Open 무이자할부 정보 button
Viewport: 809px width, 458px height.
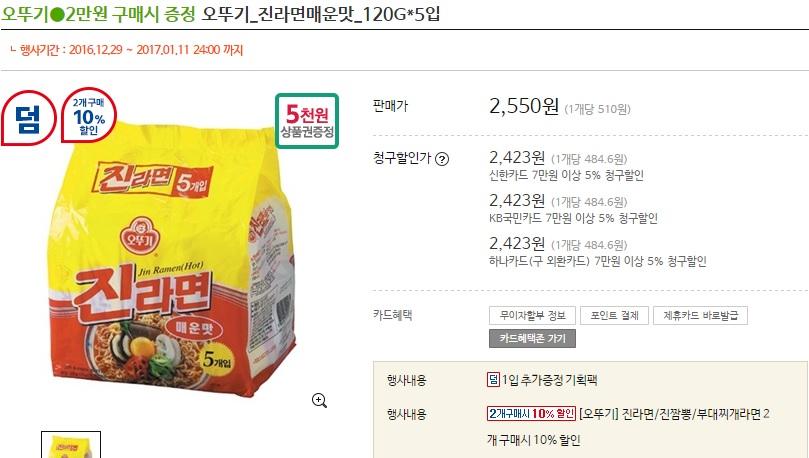tap(533, 315)
